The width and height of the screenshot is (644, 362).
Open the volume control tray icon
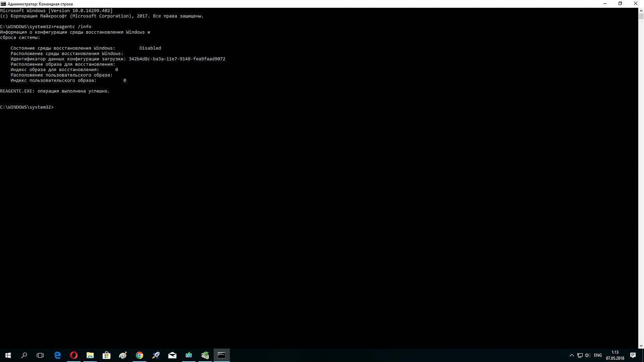point(587,355)
